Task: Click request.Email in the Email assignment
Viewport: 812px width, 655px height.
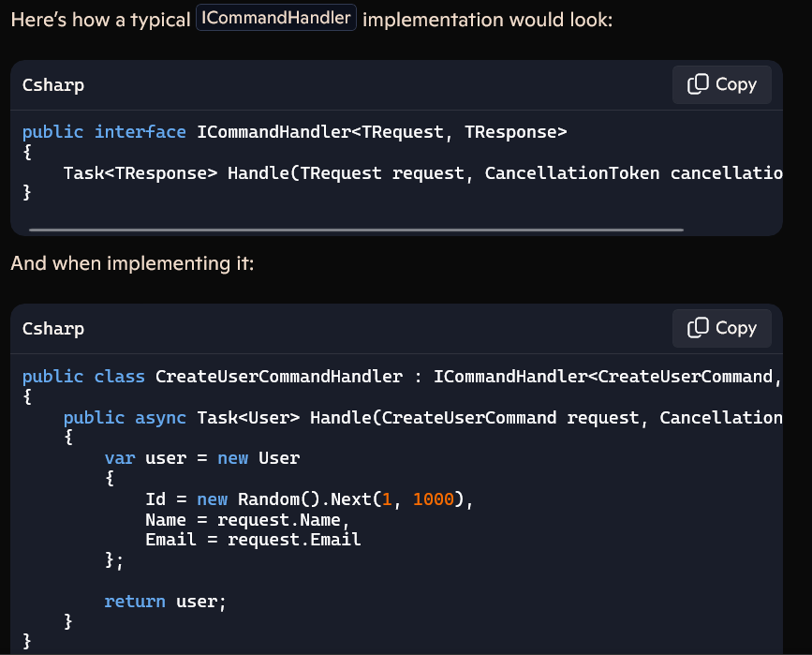Action: (x=294, y=540)
